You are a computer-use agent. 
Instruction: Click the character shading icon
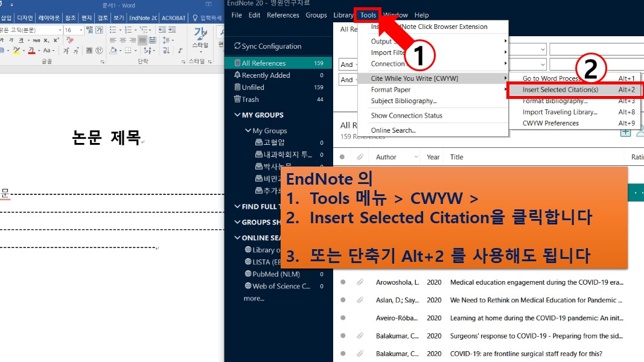coord(89,51)
